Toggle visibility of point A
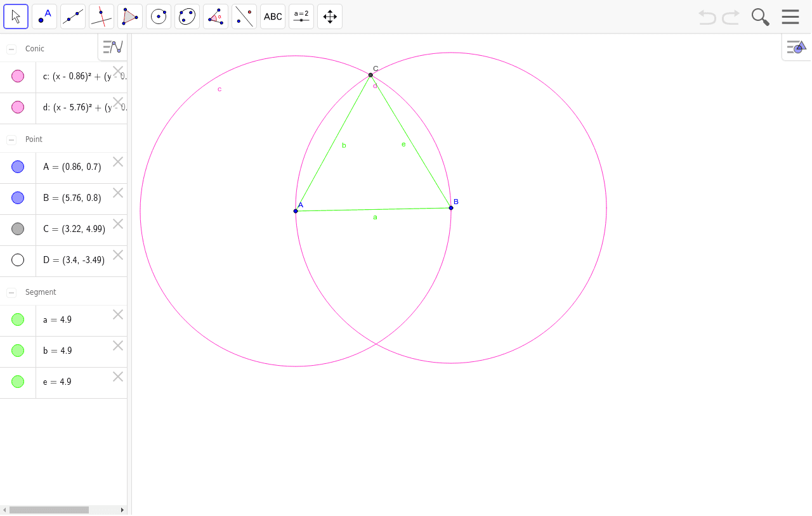This screenshot has width=812, height=516. click(18, 167)
